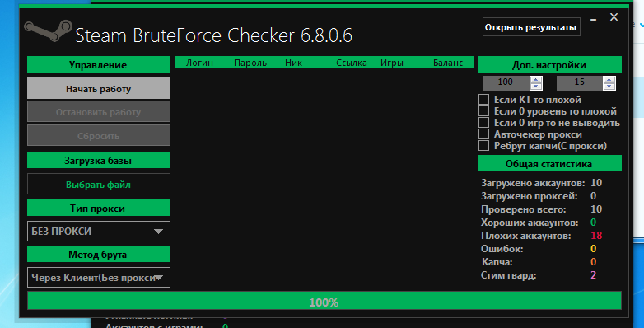Click the Хороших аккаунтов label

click(530, 223)
